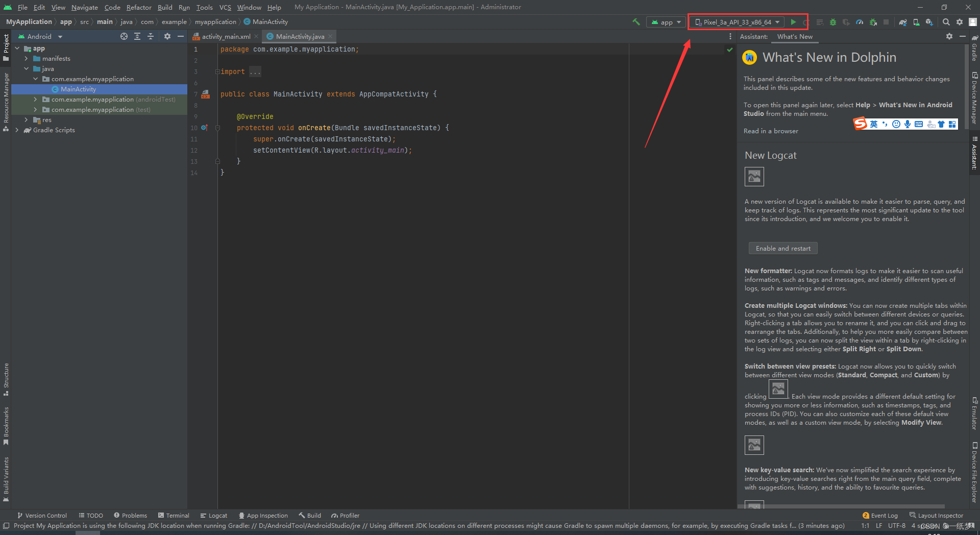The height and width of the screenshot is (535, 980).
Task: Open the Pixel_3a_API_33_x86_64 device dropdown
Action: [x=738, y=22]
